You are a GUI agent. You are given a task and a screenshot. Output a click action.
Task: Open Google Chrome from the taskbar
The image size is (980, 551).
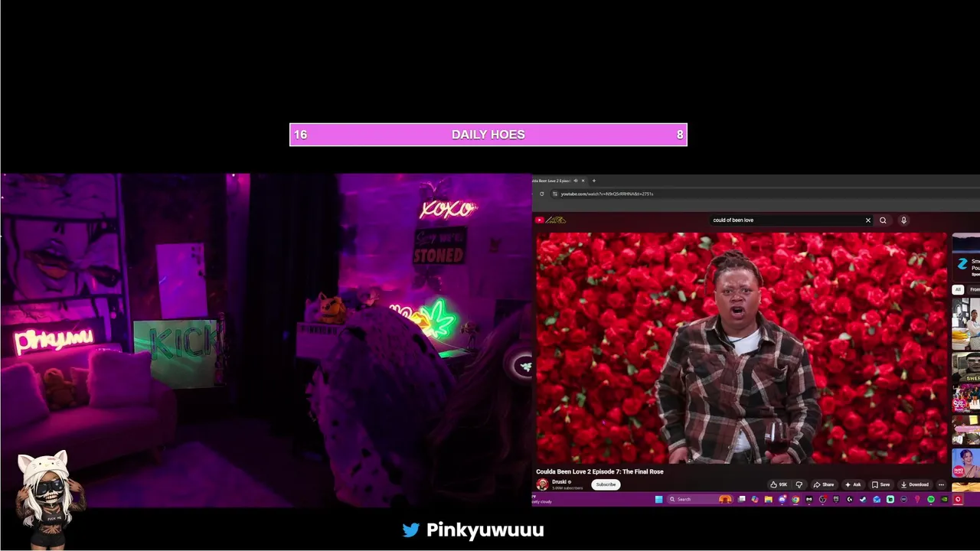(x=795, y=499)
